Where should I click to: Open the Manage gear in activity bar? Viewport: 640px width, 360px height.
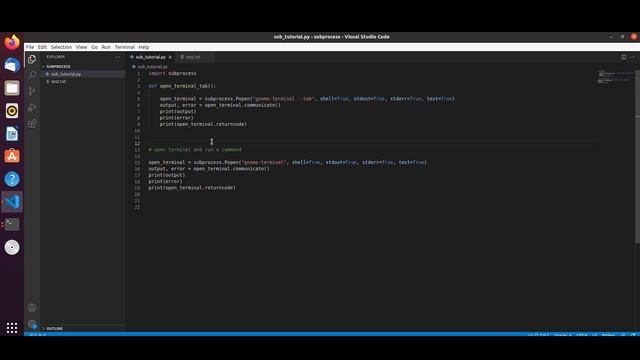point(32,324)
